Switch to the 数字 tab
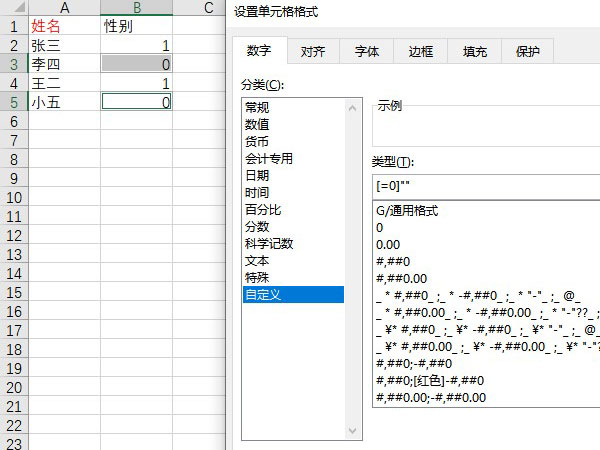 click(x=259, y=51)
